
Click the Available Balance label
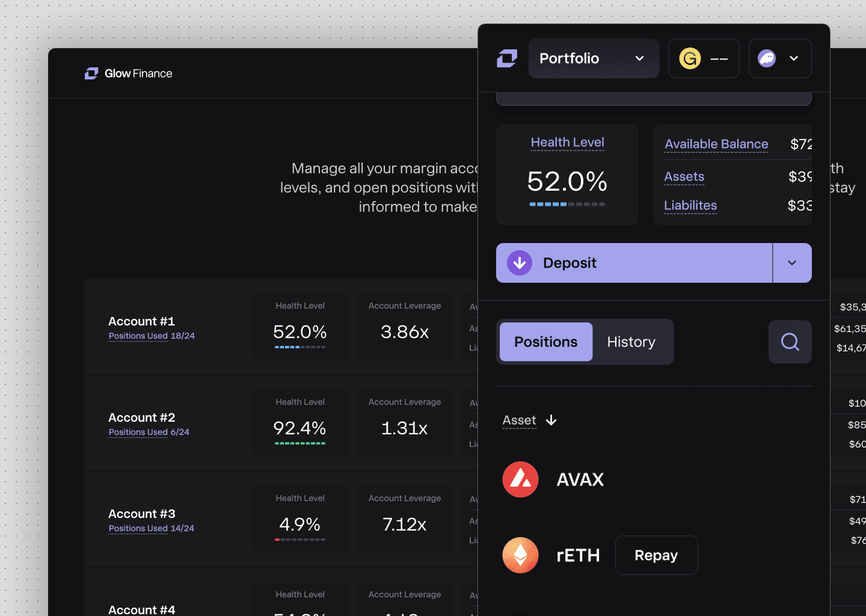pyautogui.click(x=716, y=144)
